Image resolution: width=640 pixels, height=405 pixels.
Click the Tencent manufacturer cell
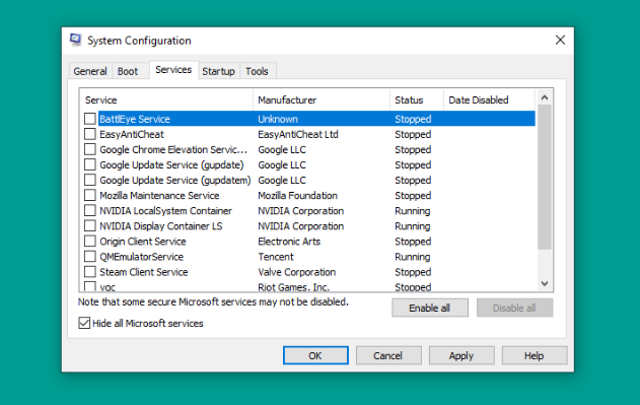pyautogui.click(x=276, y=256)
